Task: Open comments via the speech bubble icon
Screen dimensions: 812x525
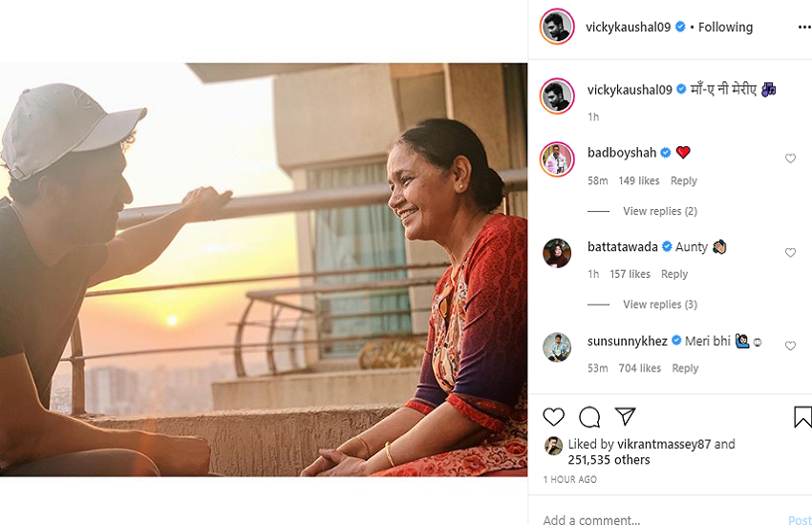Action: pos(589,417)
